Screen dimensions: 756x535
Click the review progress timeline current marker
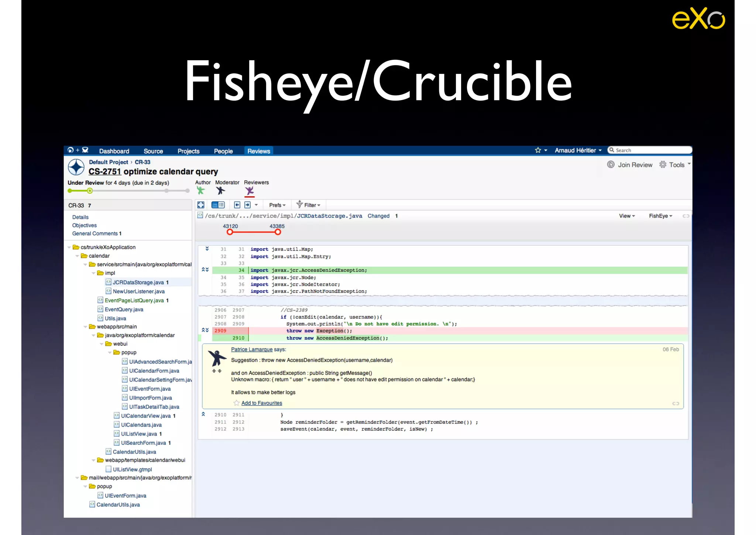point(90,191)
